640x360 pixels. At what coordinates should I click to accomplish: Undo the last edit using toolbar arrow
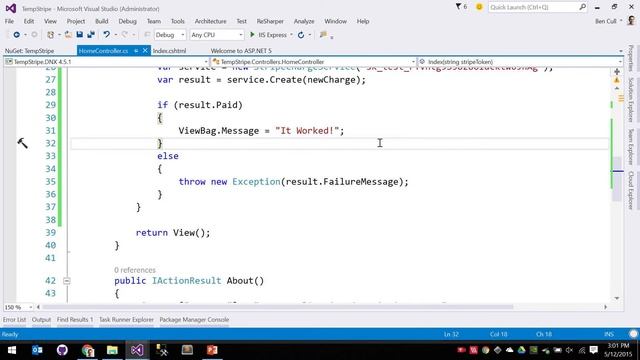[107, 35]
